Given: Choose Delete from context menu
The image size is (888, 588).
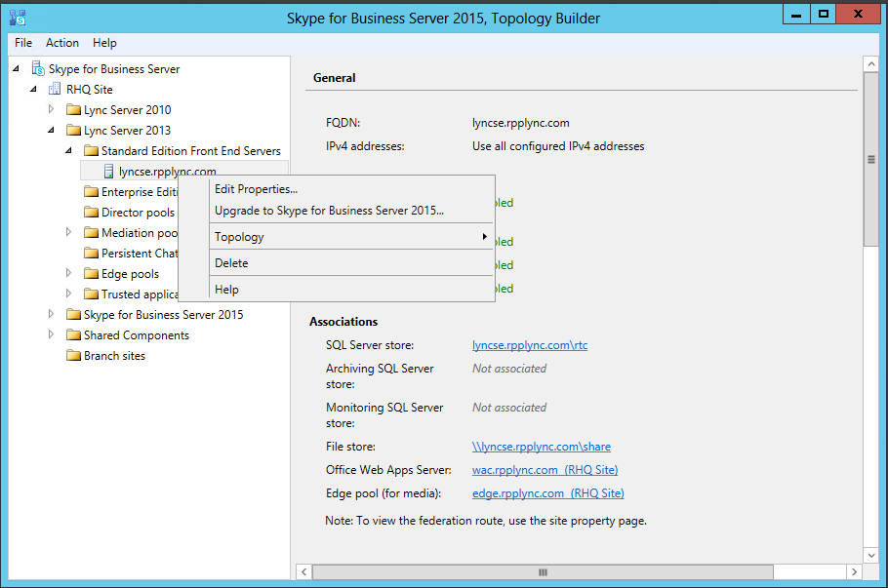Looking at the screenshot, I should click(337, 263).
